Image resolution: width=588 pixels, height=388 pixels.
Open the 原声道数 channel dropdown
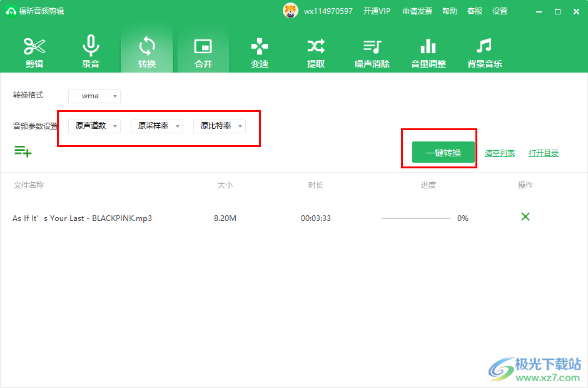click(94, 126)
